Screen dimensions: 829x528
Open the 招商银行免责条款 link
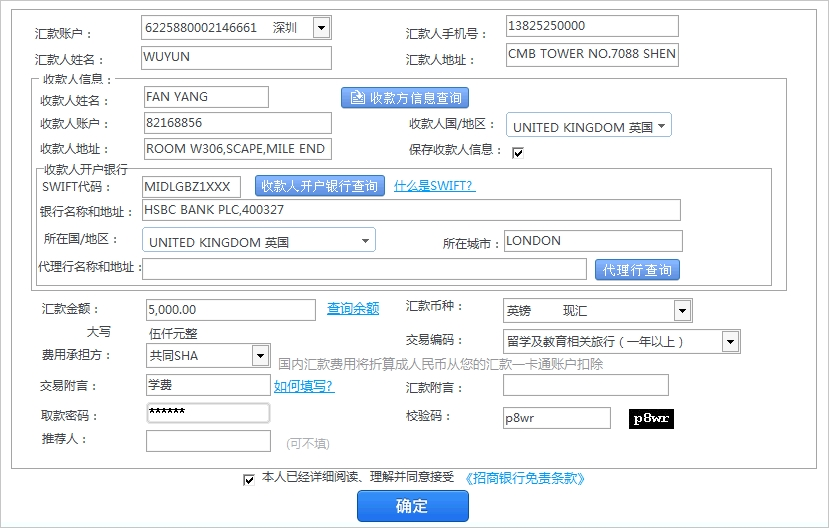(x=525, y=479)
